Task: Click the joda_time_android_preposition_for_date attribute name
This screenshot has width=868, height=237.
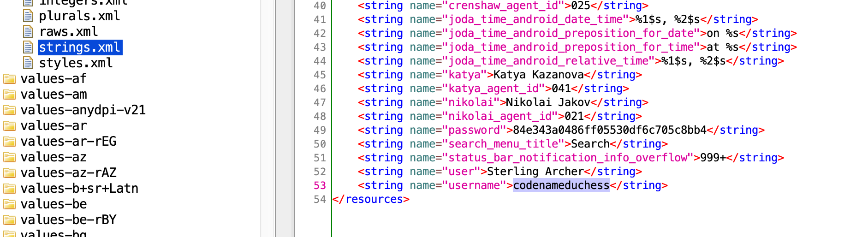Action: pos(571,34)
